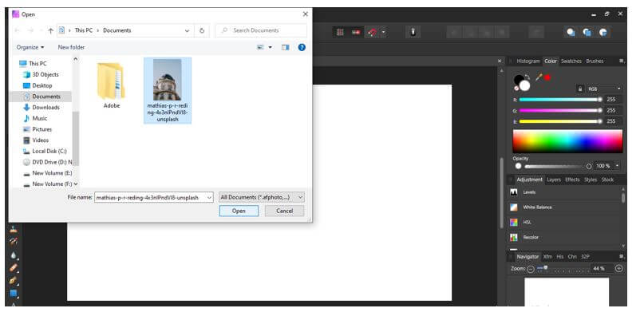Zoom in with Navigator plus button
Screen dimensions: 644x320
618,269
